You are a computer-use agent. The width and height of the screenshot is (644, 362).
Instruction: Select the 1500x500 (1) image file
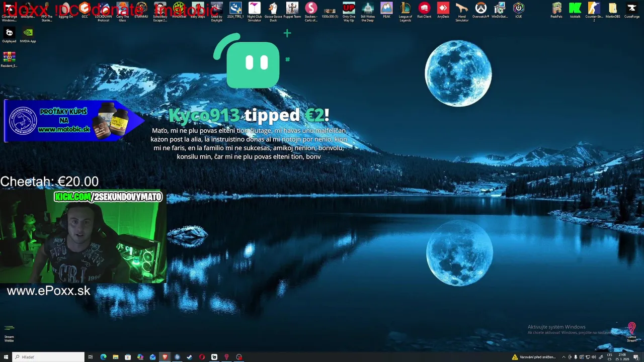coord(330,12)
